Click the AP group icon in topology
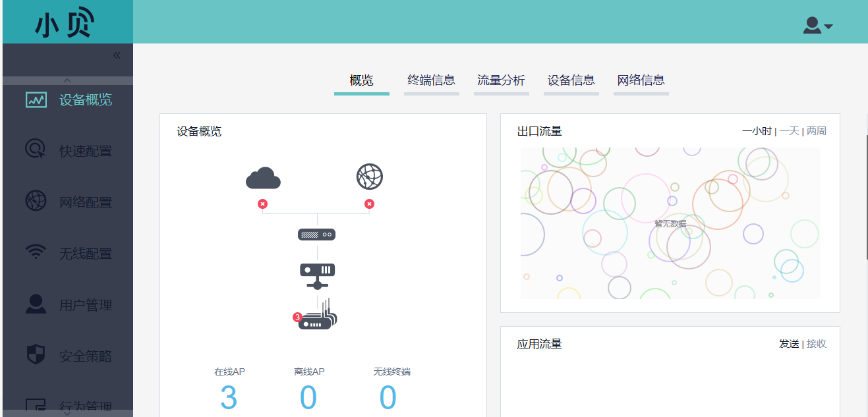 pyautogui.click(x=318, y=314)
